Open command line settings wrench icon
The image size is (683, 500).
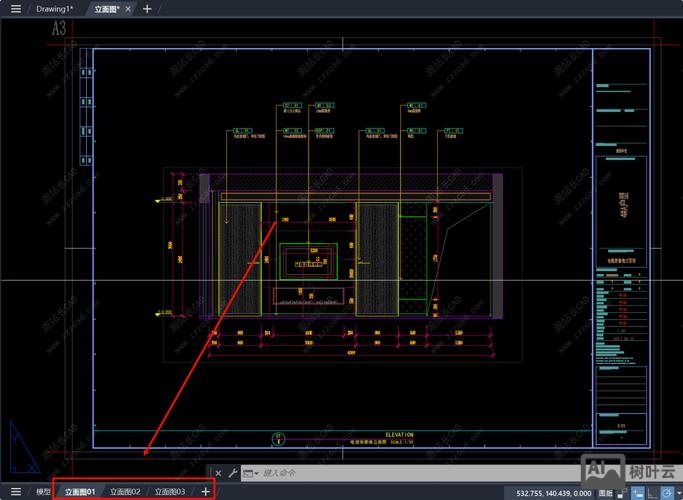click(x=233, y=473)
